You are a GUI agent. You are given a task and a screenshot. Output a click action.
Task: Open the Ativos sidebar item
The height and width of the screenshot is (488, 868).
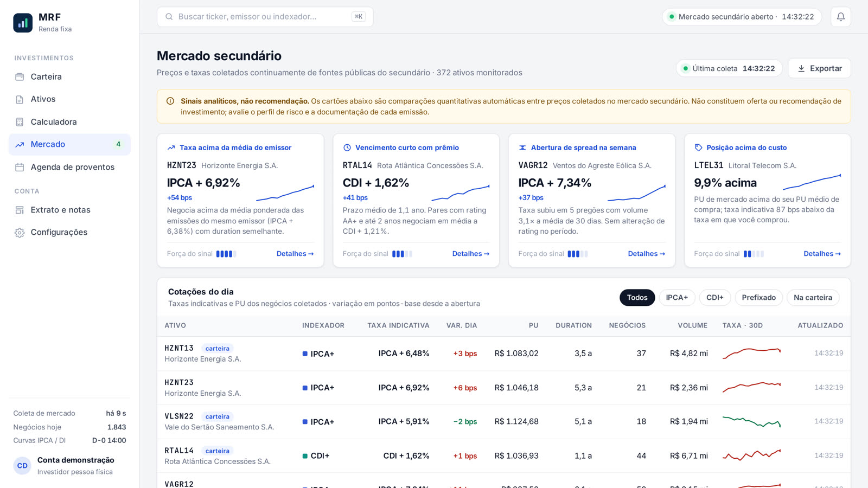[69, 99]
